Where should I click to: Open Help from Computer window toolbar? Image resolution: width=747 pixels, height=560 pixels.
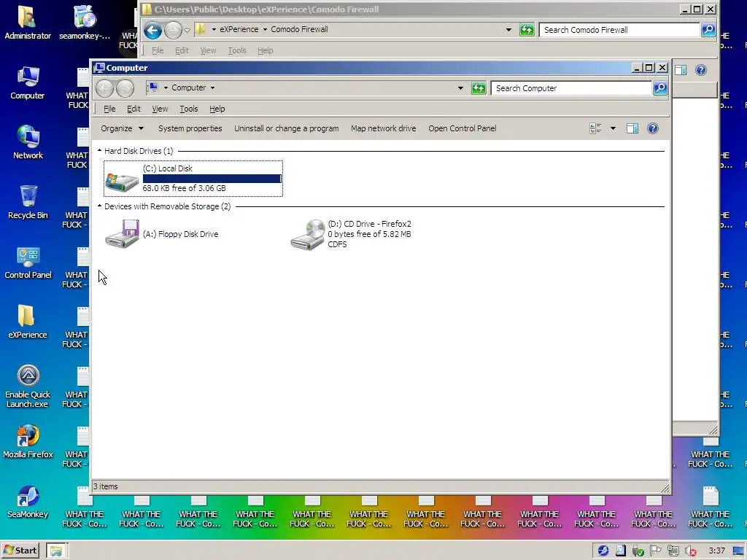pyautogui.click(x=653, y=128)
